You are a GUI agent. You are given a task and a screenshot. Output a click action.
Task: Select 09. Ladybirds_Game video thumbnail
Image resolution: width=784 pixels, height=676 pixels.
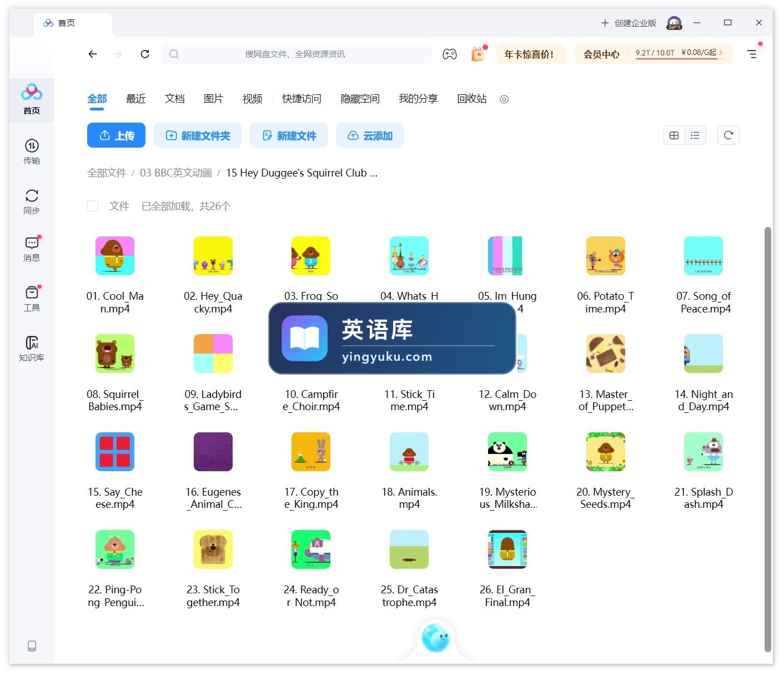pos(213,354)
